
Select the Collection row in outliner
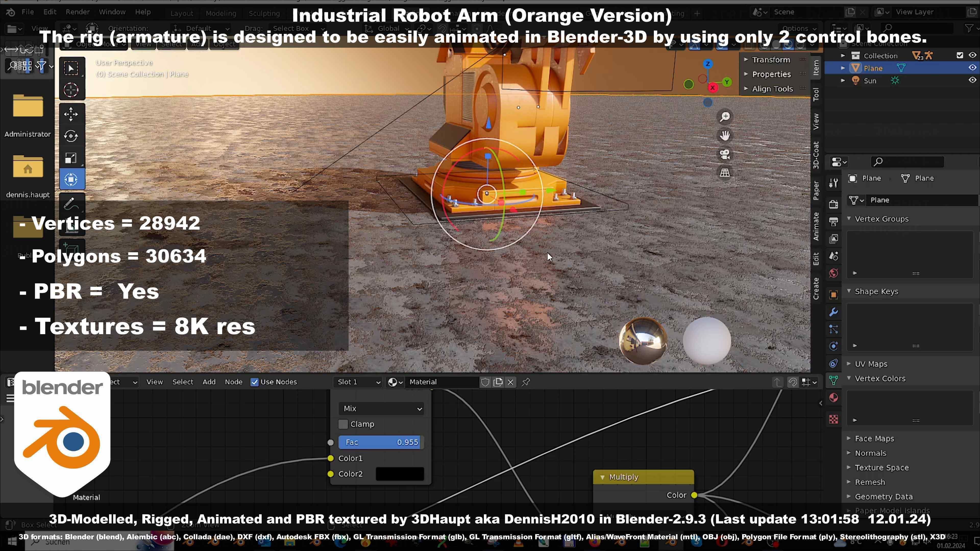click(902, 56)
